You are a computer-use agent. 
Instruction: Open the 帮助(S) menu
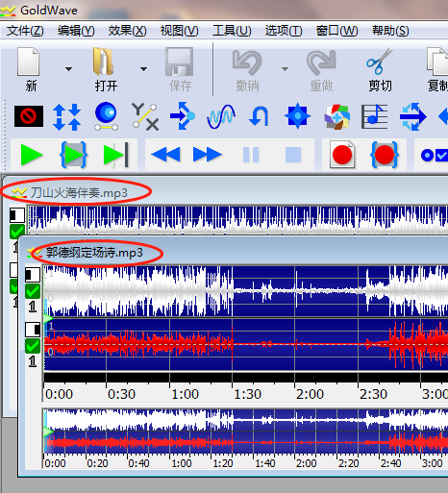pyautogui.click(x=390, y=31)
